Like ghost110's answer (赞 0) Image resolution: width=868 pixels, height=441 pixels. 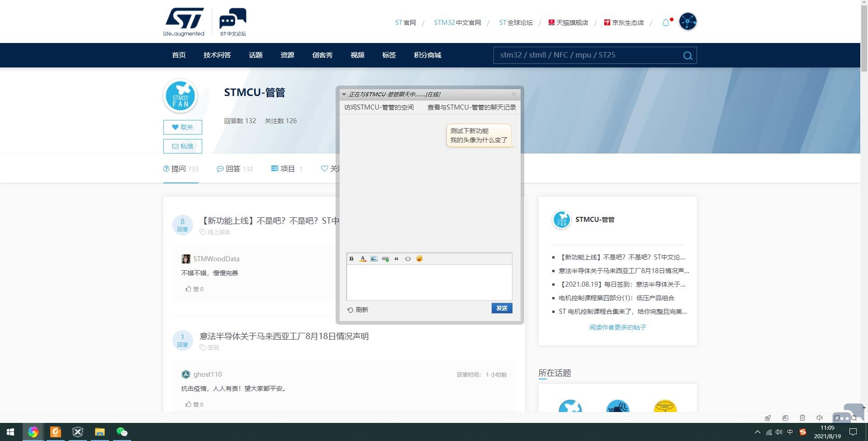194,404
